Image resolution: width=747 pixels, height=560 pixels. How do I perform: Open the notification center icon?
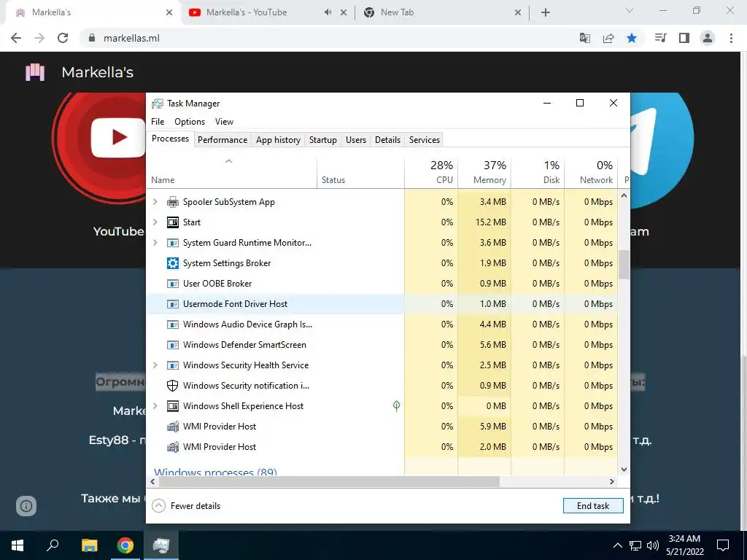point(723,545)
